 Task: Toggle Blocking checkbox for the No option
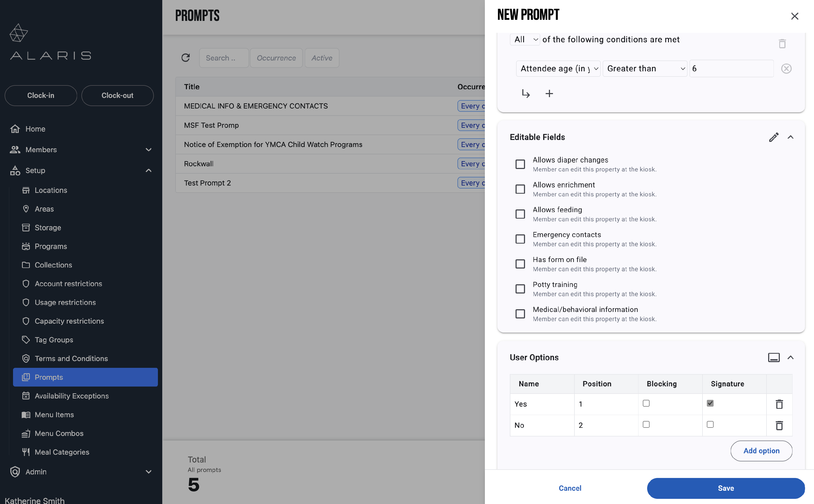tap(646, 425)
